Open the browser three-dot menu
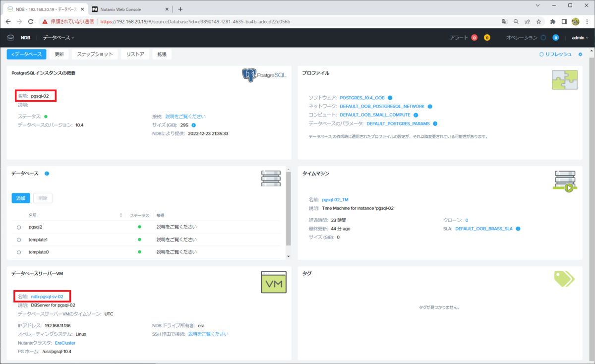Image resolution: width=595 pixels, height=364 pixels. [x=587, y=21]
